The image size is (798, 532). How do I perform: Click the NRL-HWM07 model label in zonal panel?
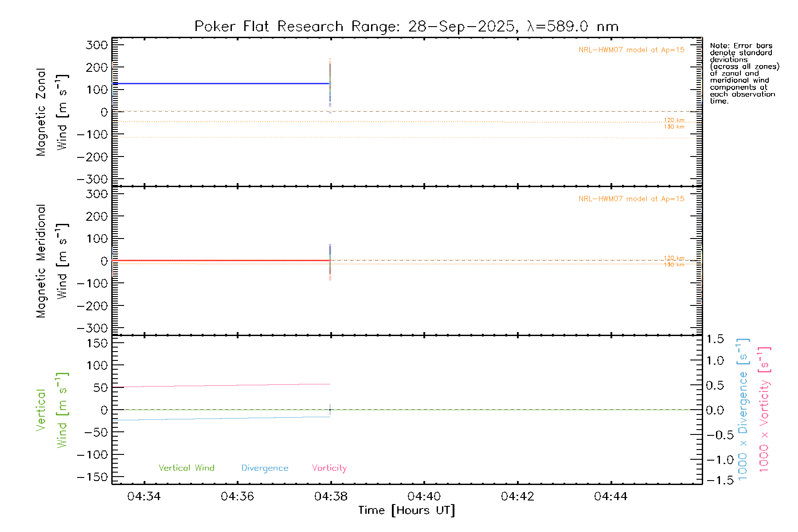click(631, 50)
